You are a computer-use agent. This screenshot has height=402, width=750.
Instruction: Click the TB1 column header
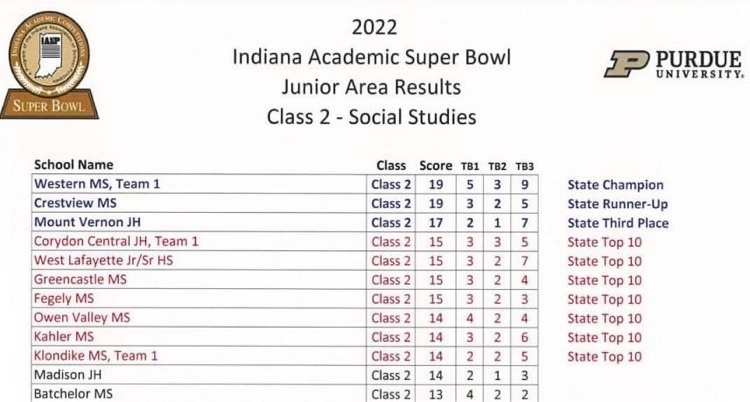click(470, 165)
